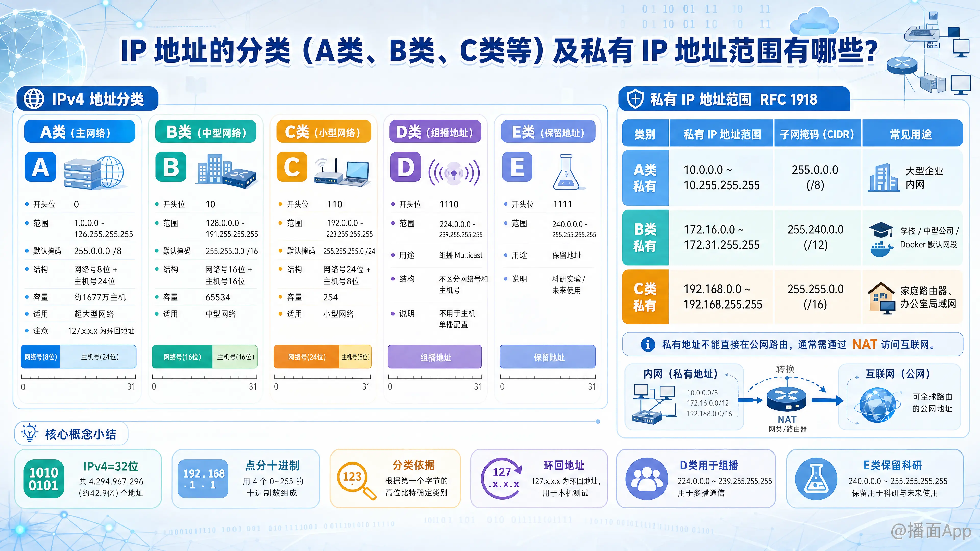The height and width of the screenshot is (551, 980).
Task: Click the multicast broadcast wave icon in D类
Action: click(x=454, y=173)
